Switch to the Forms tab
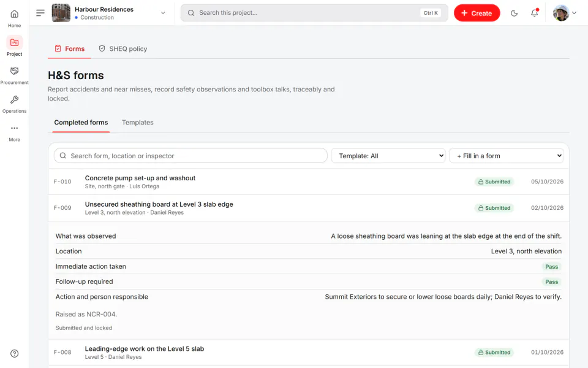588x368 pixels. pyautogui.click(x=69, y=49)
